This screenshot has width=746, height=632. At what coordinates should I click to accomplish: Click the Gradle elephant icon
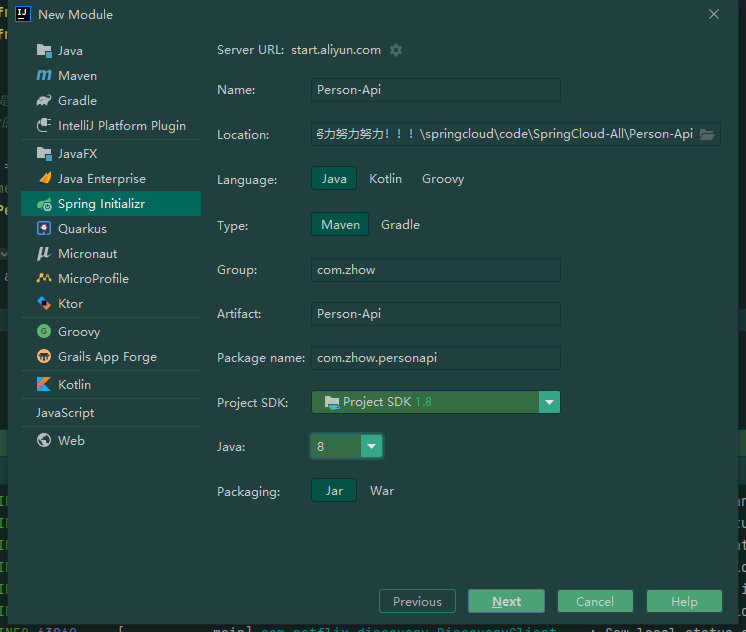(44, 100)
